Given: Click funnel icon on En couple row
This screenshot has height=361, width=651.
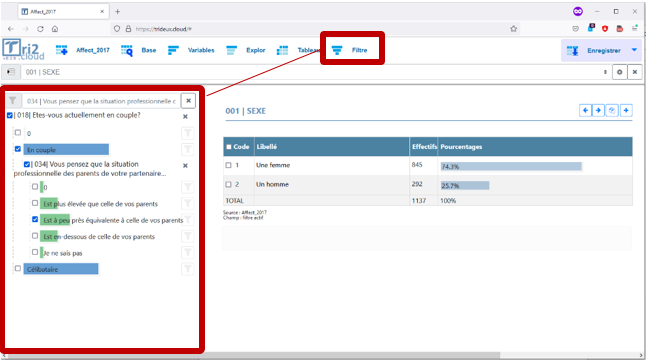Looking at the screenshot, I should pyautogui.click(x=188, y=149).
